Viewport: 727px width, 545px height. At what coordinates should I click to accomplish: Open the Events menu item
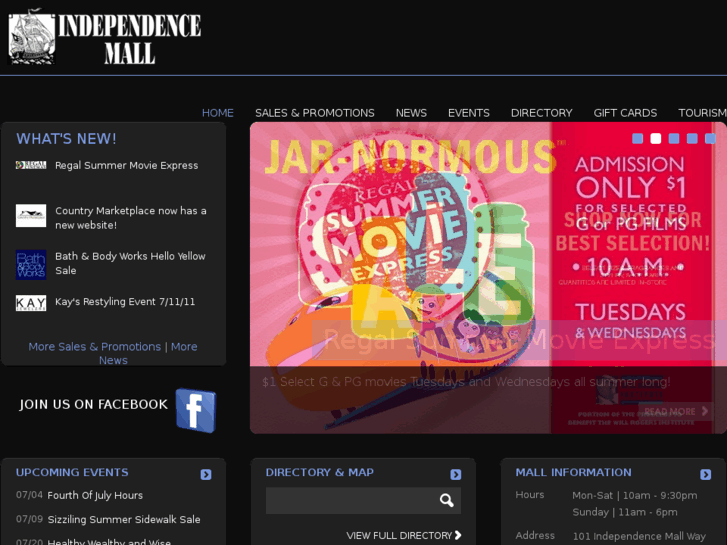point(469,113)
